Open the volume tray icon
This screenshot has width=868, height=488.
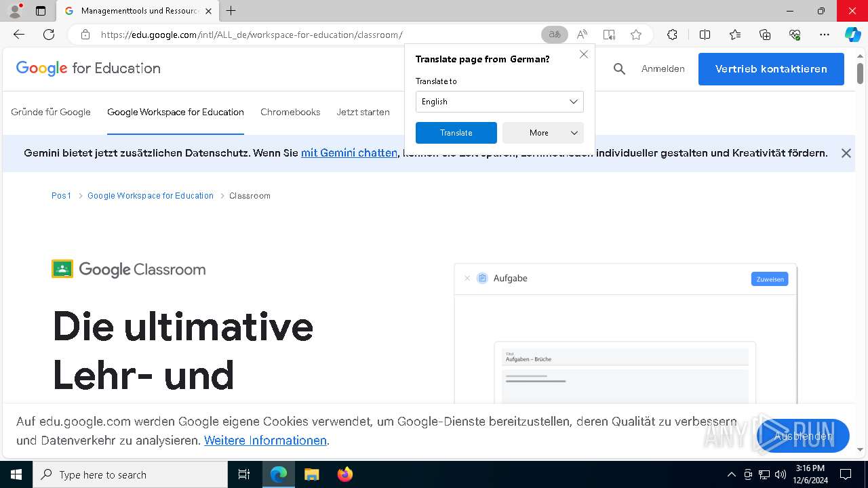click(780, 474)
